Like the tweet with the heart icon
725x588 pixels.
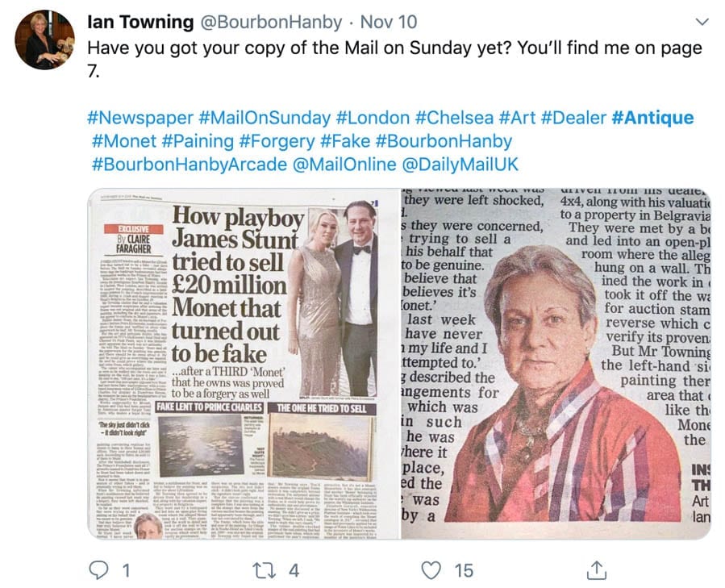tap(433, 569)
